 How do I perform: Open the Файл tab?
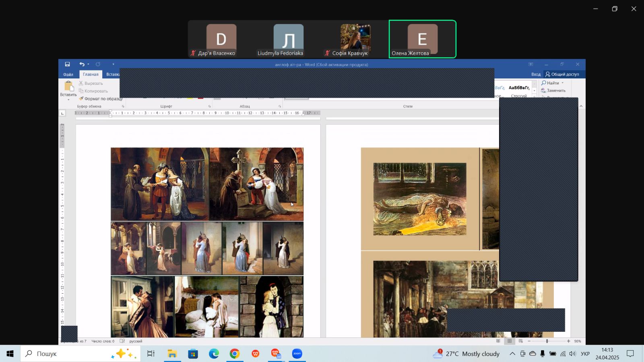(68, 74)
